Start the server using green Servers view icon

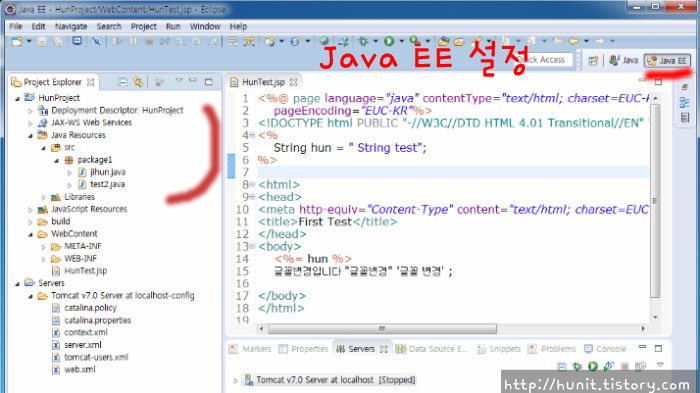tap(592, 366)
